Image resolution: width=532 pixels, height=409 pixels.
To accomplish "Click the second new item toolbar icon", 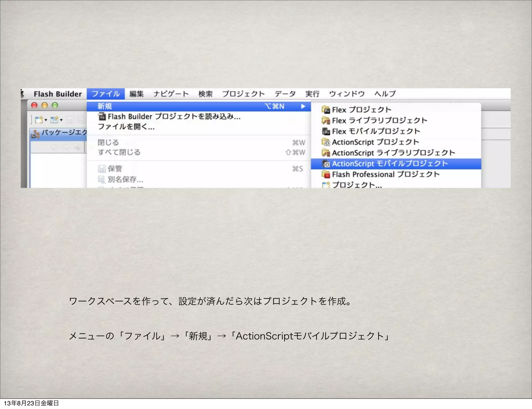I will [x=55, y=120].
